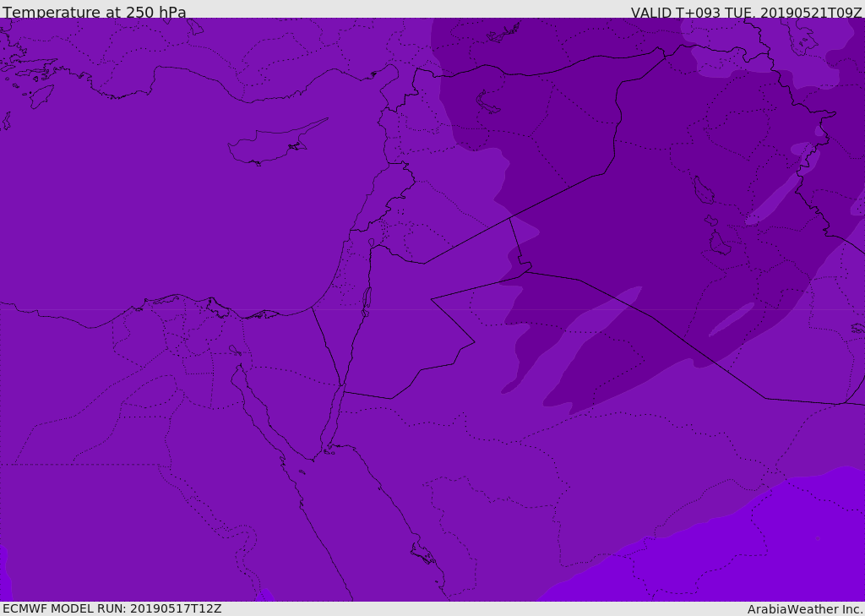This screenshot has width=865, height=616.
Task: Click the 'Temperature at 250 hPa' title text
Action: coord(95,12)
